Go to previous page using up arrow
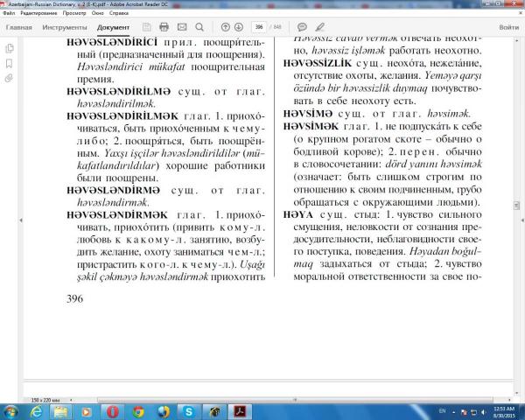Viewport: 525px width, 420px height. pos(226,27)
